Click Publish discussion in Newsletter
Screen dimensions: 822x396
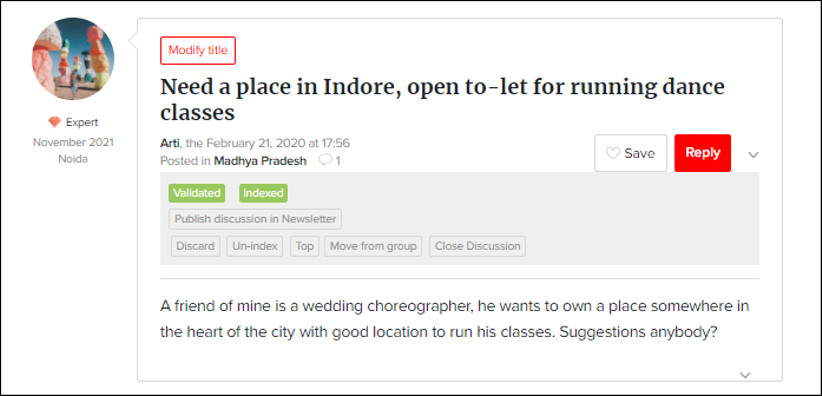point(255,219)
